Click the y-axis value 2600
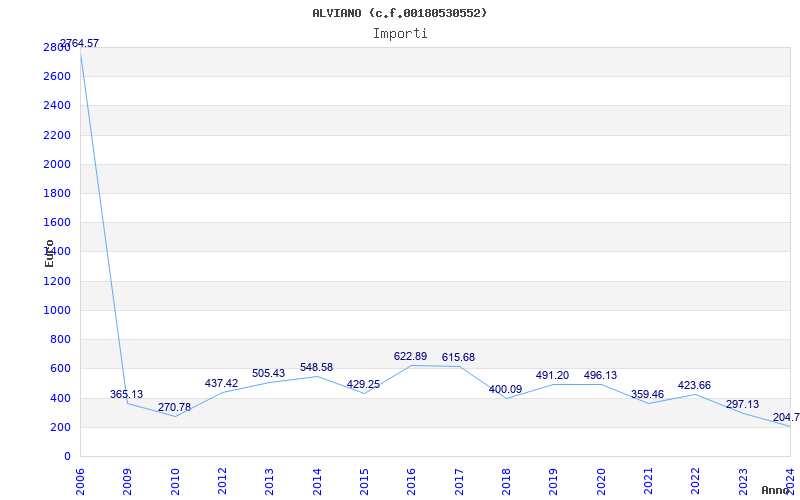The width and height of the screenshot is (800, 500). [57, 77]
